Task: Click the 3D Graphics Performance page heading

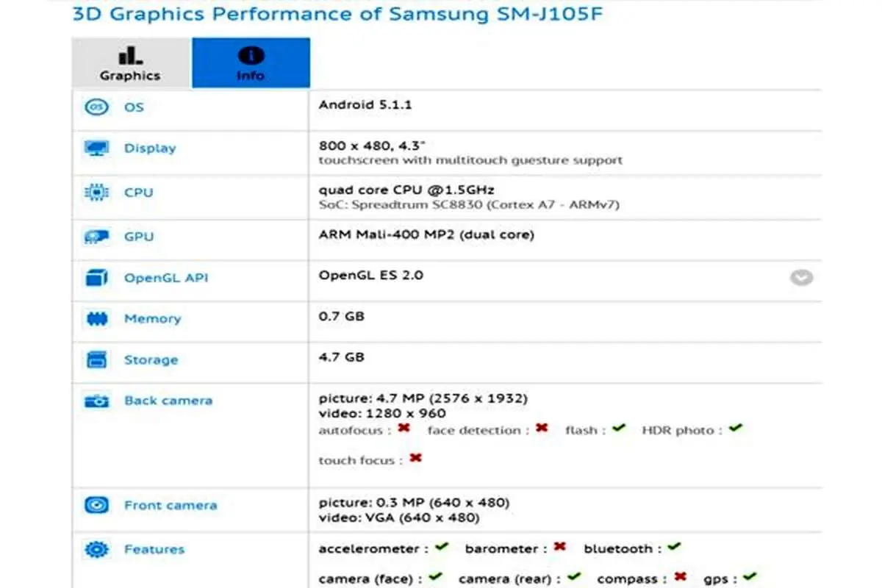Action: coord(338,14)
